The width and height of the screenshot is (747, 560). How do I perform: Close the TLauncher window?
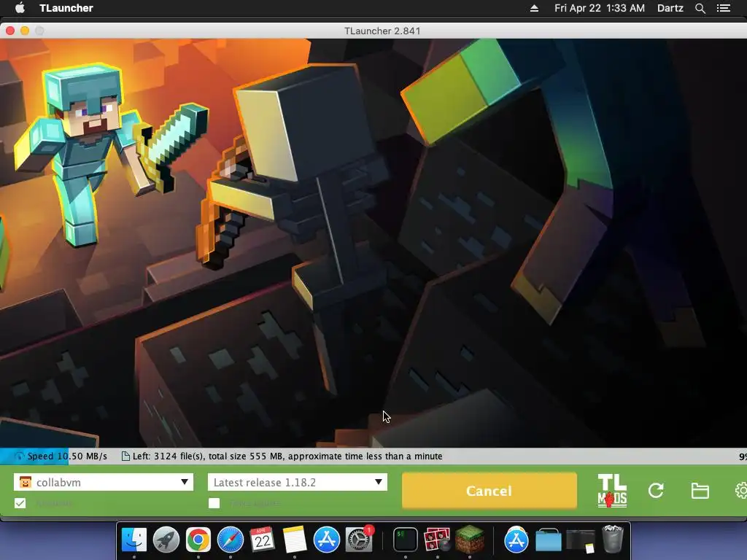coord(10,31)
